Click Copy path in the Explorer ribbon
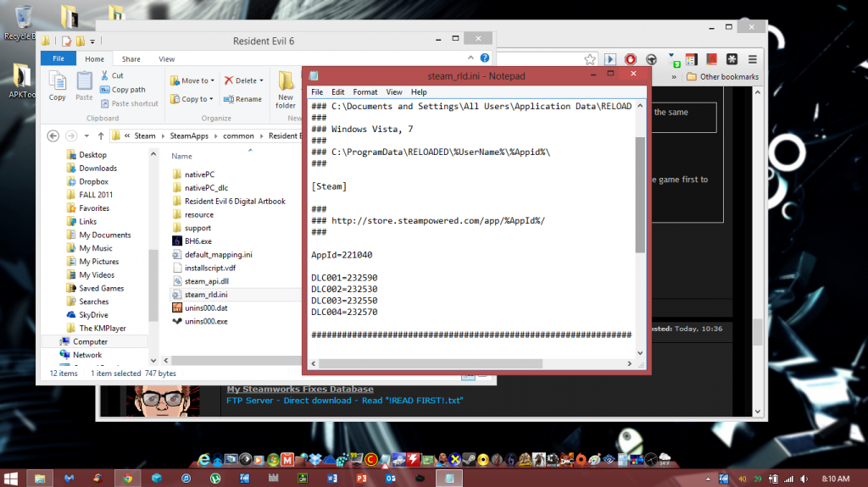 coord(123,90)
